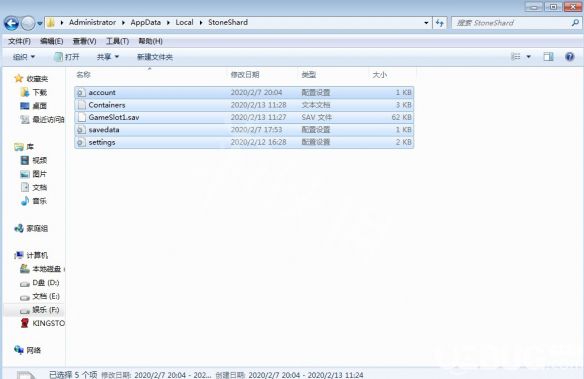Image resolution: width=584 pixels, height=379 pixels.
Task: Select AppData in the address path
Action: [146, 22]
